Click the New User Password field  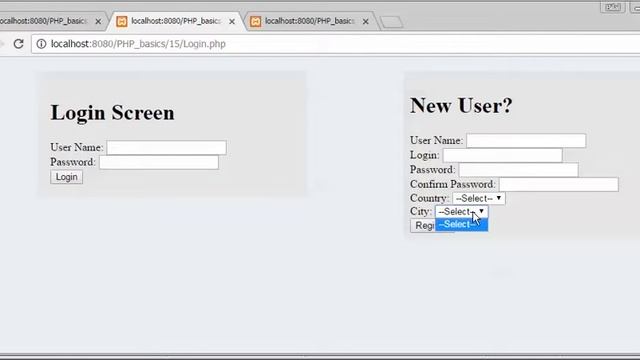tap(518, 170)
